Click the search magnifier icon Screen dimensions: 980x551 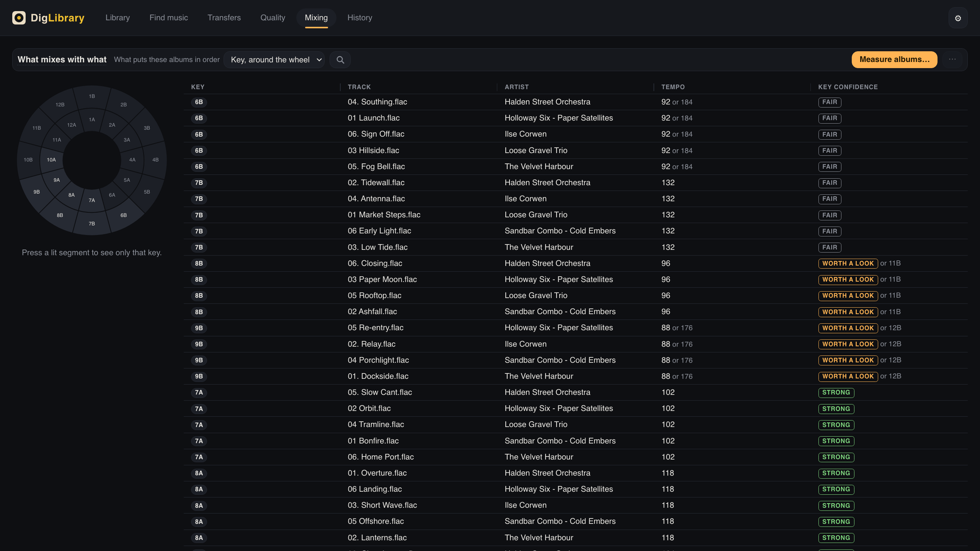(340, 60)
